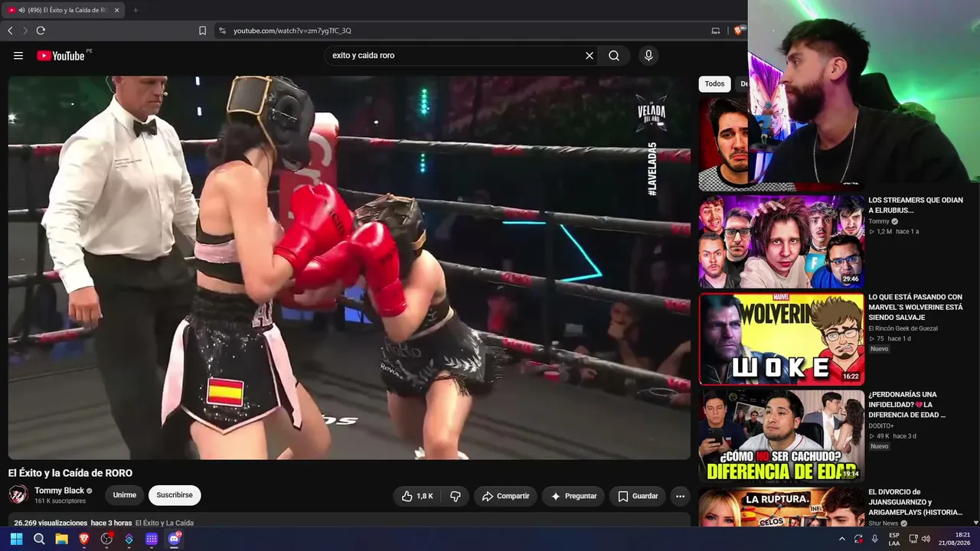Start voice search with the microphone icon

tap(648, 56)
